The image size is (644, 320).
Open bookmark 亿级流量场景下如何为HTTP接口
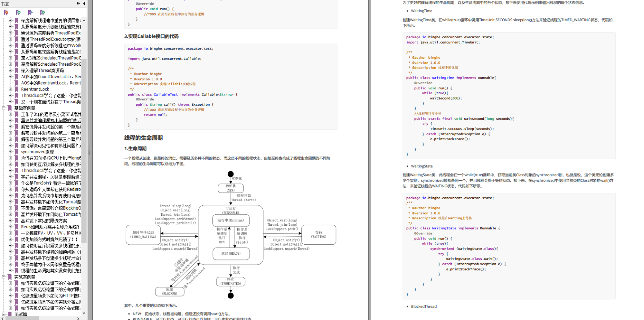[x=51, y=296]
